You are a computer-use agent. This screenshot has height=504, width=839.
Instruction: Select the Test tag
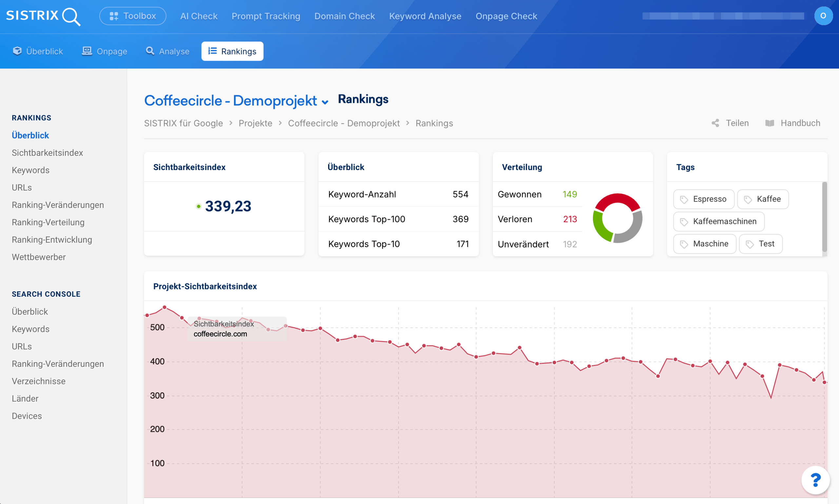coord(761,244)
